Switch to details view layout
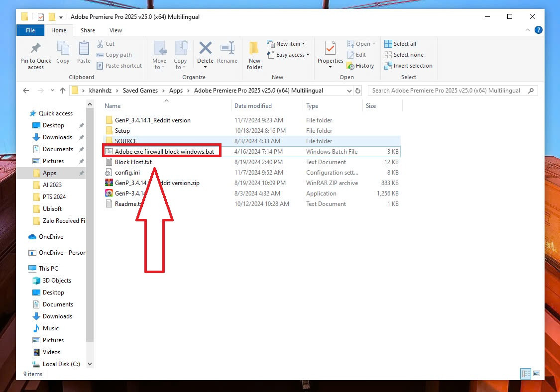Viewport: 560px width, 392px height. (x=526, y=374)
